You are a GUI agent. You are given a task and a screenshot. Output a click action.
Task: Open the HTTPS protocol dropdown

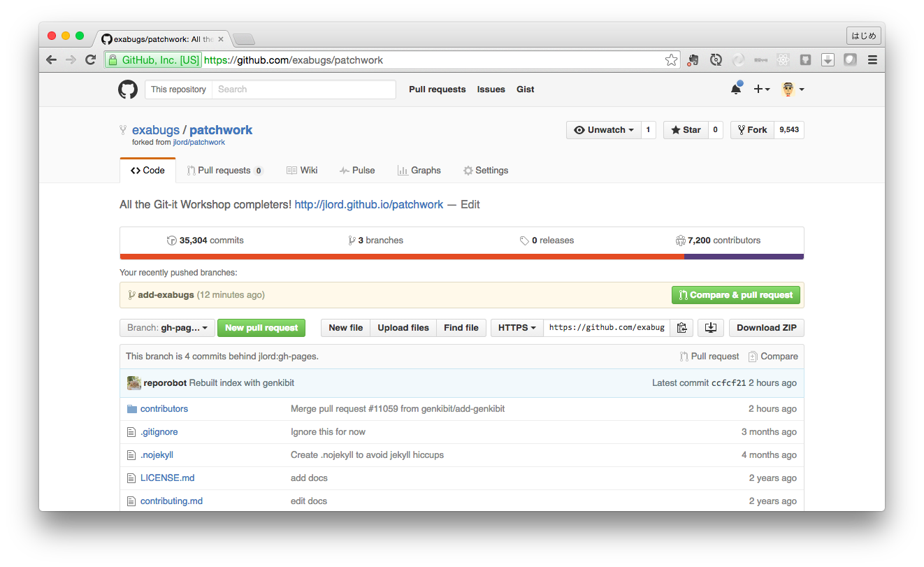click(x=517, y=327)
